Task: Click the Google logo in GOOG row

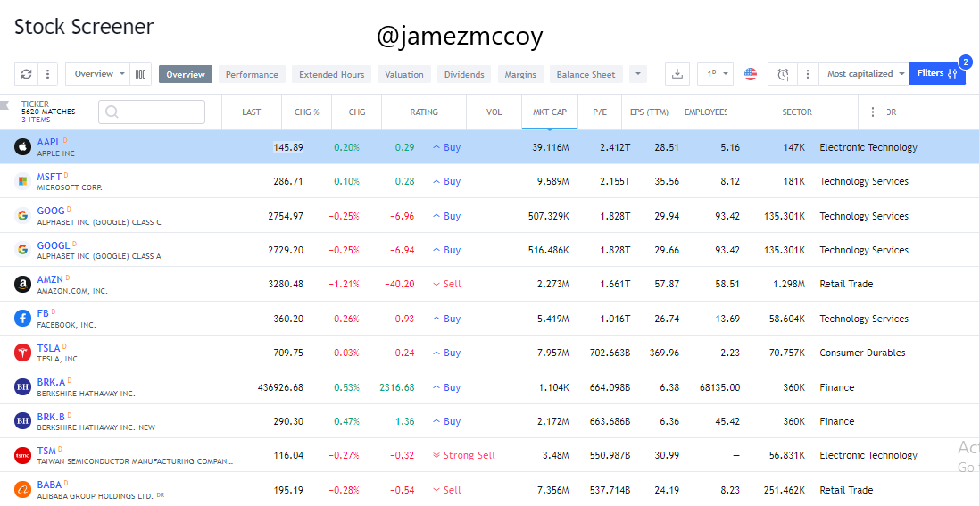Action: click(22, 216)
